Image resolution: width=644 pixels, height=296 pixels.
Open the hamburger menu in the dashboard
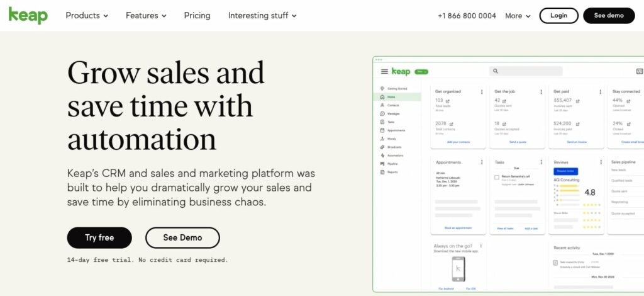point(384,72)
